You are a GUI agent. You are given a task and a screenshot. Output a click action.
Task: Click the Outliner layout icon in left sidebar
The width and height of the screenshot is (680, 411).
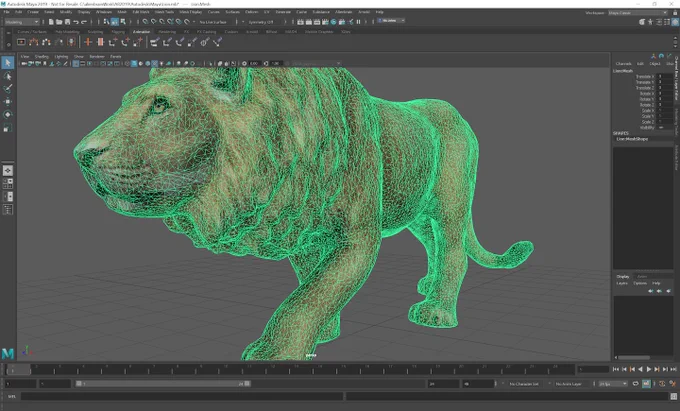(7, 210)
